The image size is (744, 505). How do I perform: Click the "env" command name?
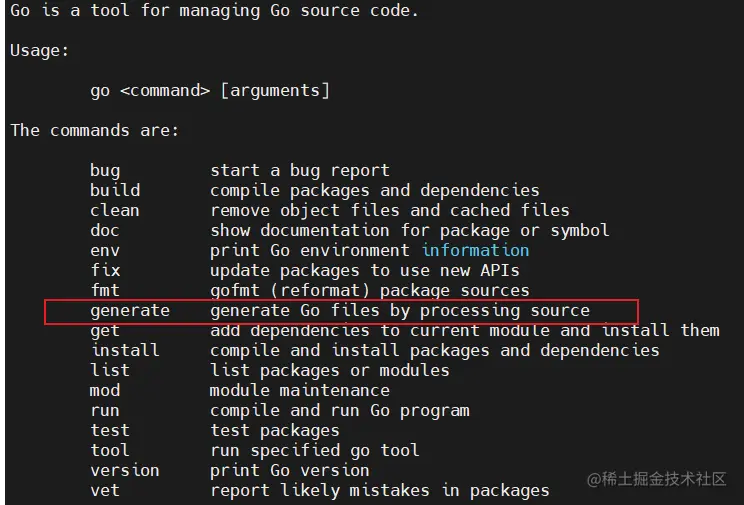coord(105,250)
